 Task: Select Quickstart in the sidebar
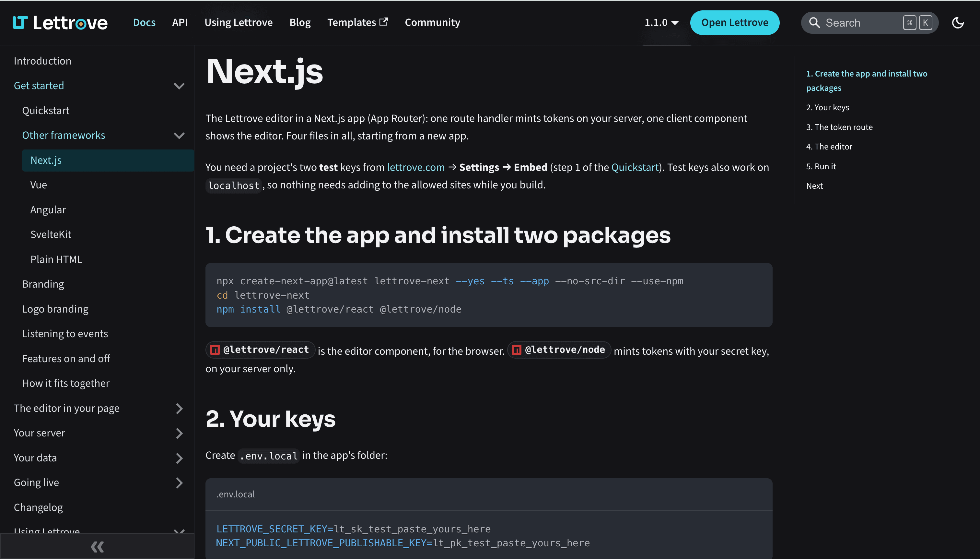(46, 111)
